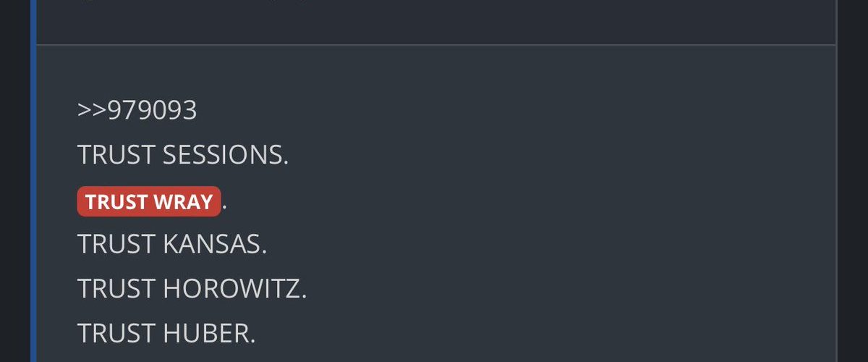Click the word HUBER in the post
868x362 pixels.
pyautogui.click(x=209, y=333)
